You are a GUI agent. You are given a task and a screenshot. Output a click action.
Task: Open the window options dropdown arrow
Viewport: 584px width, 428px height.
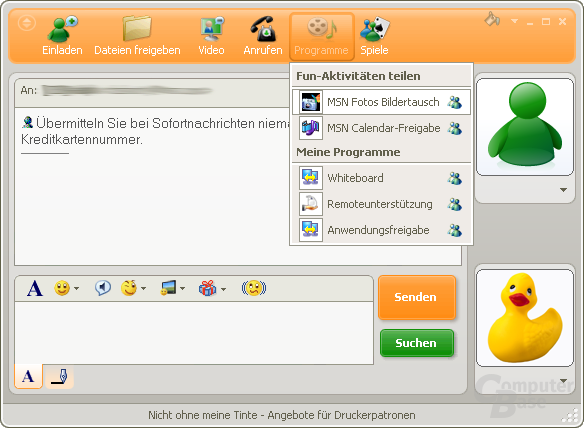coord(514,21)
